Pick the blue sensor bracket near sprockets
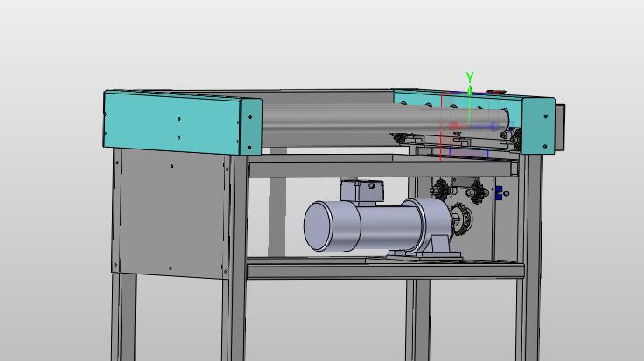644x361 pixels. (499, 193)
